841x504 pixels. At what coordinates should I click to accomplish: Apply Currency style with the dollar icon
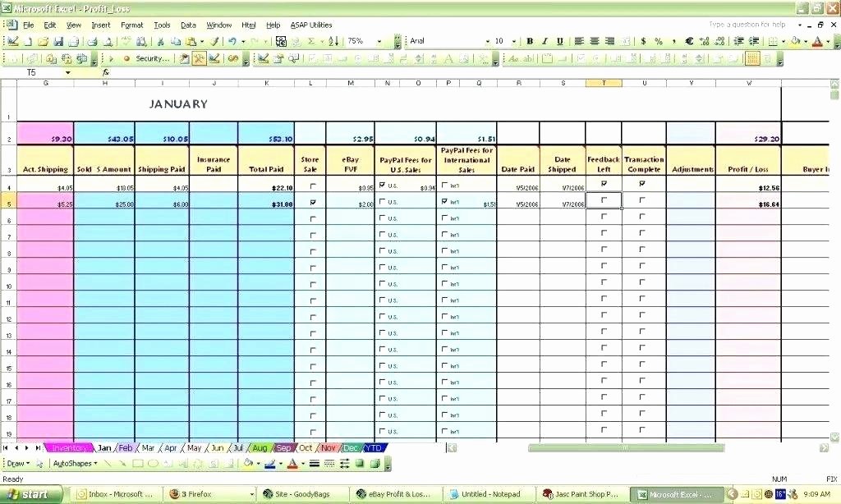[643, 41]
